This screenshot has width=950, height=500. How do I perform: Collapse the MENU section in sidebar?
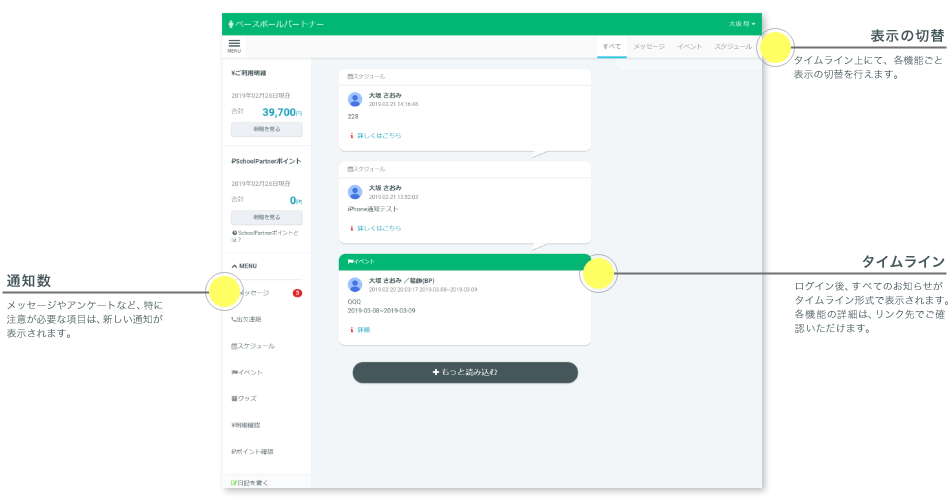click(x=244, y=266)
